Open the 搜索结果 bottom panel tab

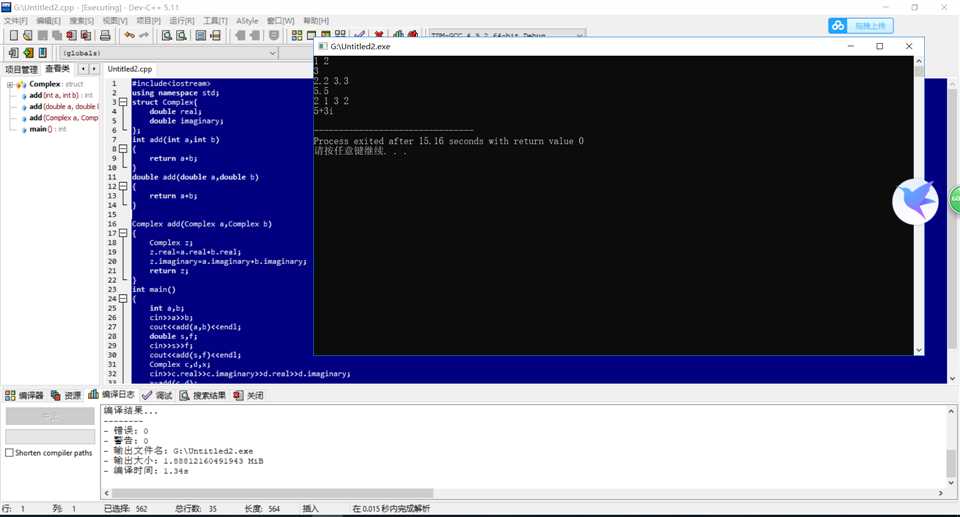tap(203, 396)
